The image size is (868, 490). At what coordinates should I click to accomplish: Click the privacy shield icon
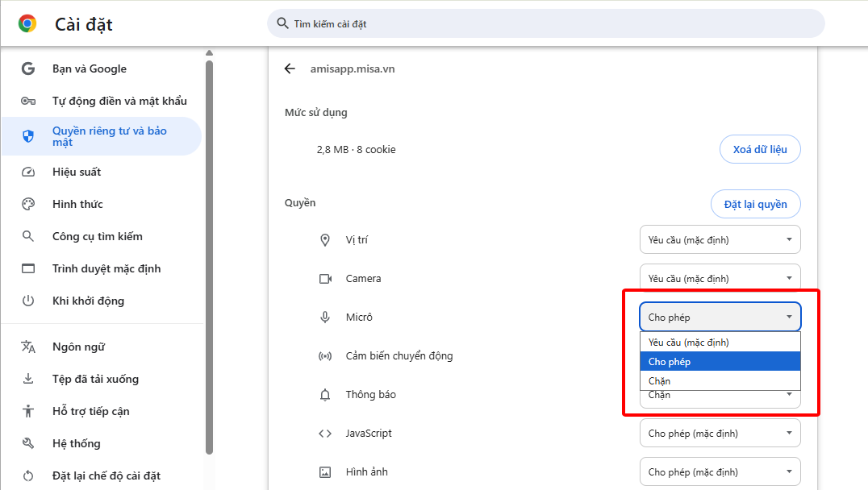click(28, 136)
